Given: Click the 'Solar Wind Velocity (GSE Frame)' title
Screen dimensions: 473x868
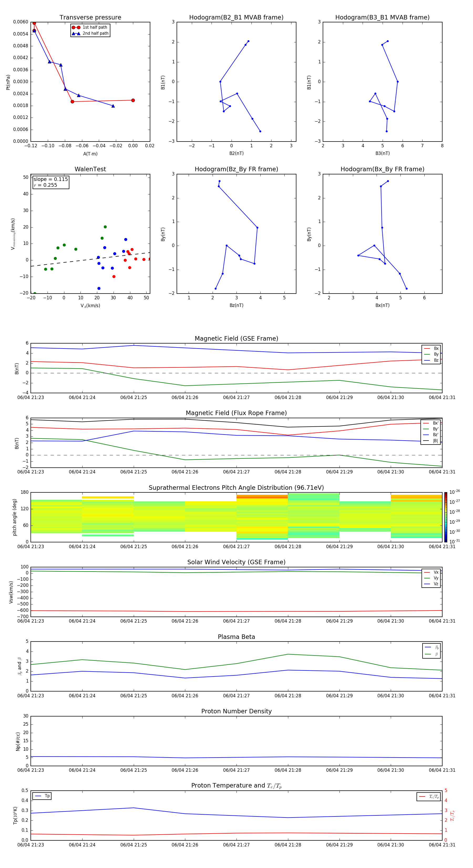Looking at the screenshot, I should (x=236, y=562).
